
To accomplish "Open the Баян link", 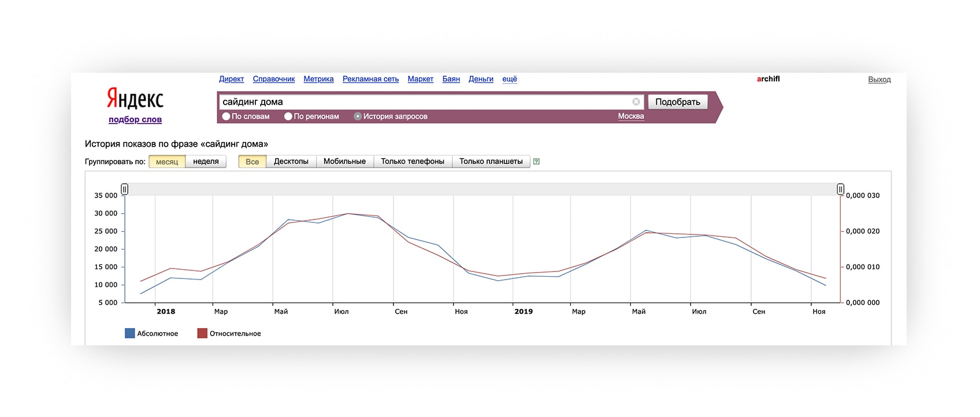I will coord(451,79).
